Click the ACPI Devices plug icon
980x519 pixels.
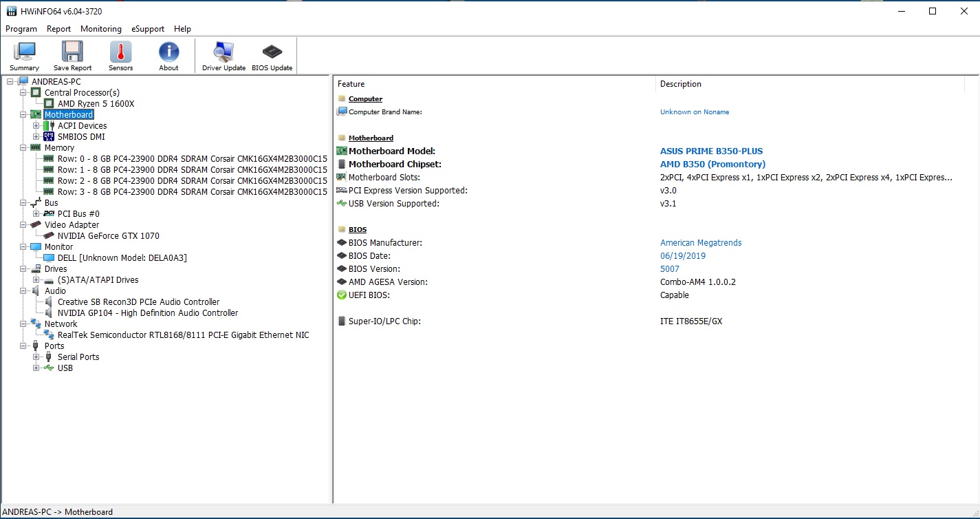click(49, 125)
